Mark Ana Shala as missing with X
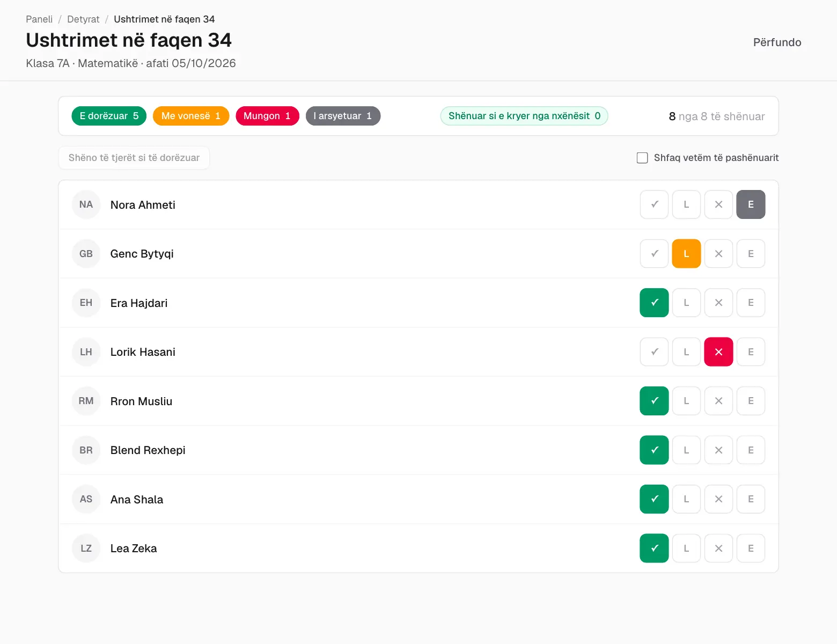837x644 pixels. tap(718, 499)
